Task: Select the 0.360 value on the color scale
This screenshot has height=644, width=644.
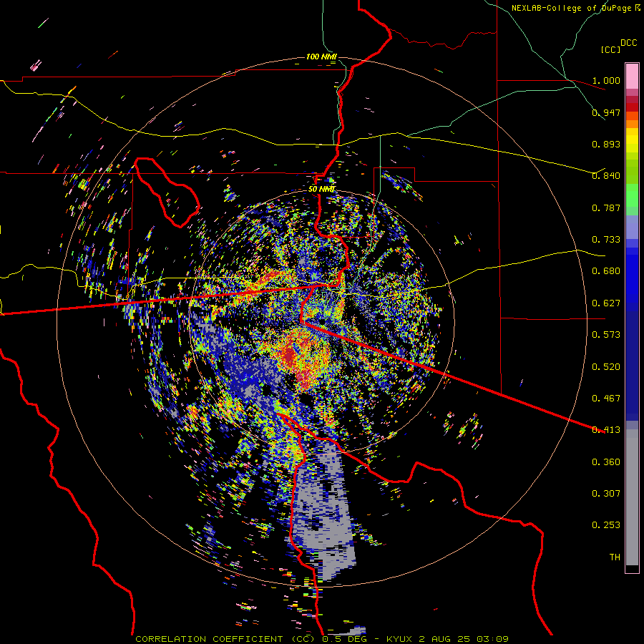Action: (x=606, y=462)
